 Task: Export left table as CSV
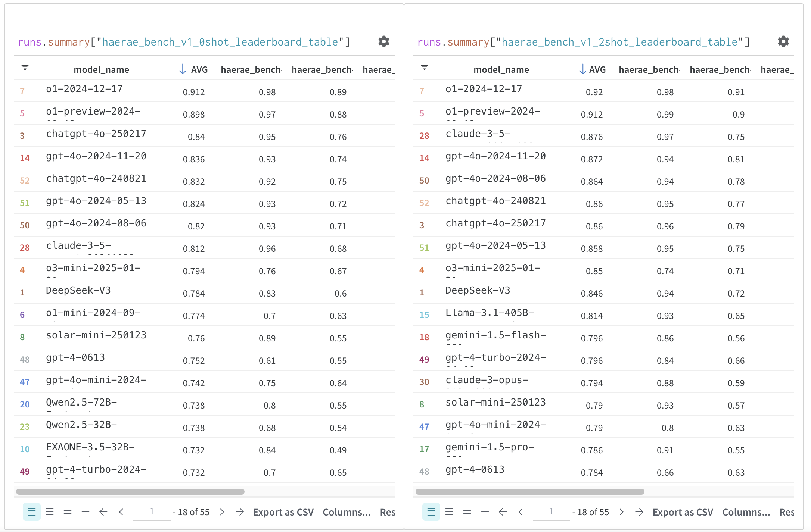coord(283,512)
